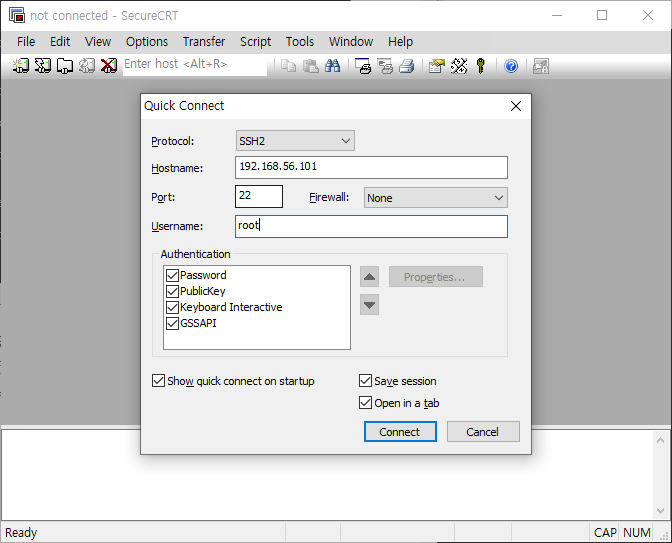Move authentication method up with arrow button

point(369,276)
